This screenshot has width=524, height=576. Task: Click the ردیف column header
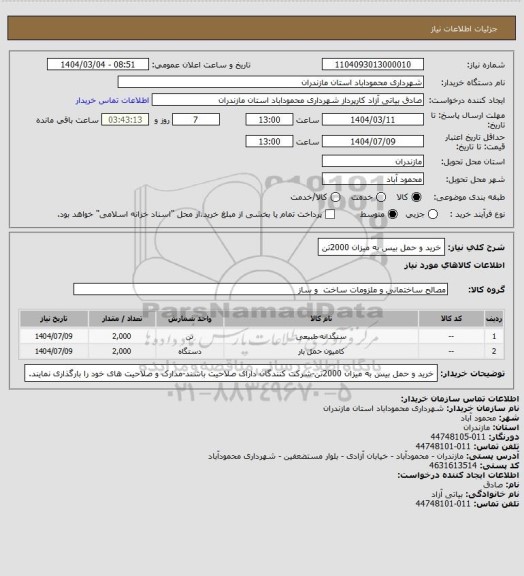(x=494, y=318)
